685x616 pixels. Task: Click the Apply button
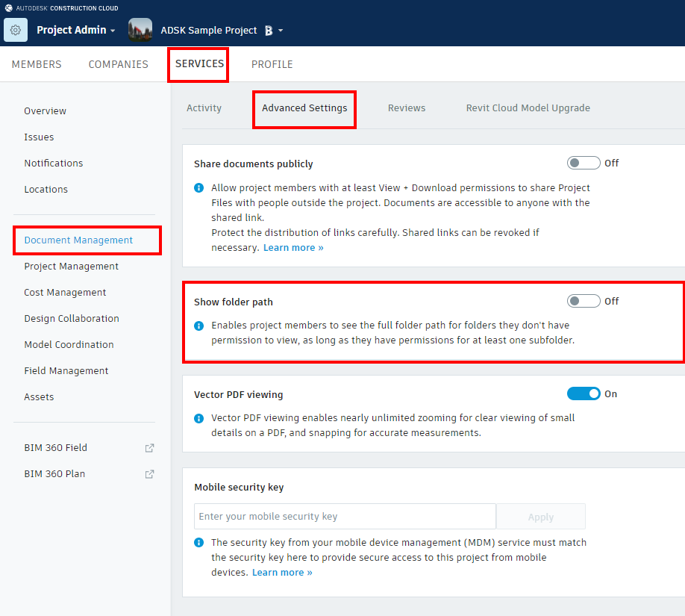(x=541, y=517)
